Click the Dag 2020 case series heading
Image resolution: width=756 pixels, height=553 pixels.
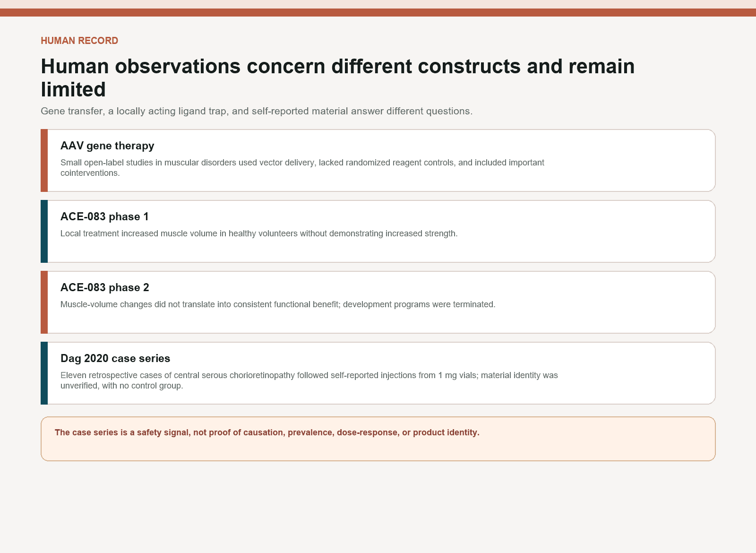tap(115, 358)
